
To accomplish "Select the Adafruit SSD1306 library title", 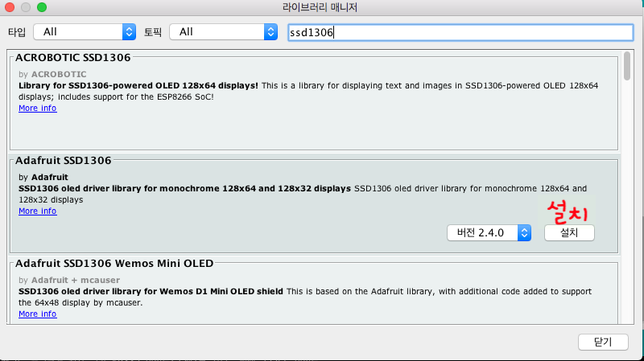I will coord(64,160).
